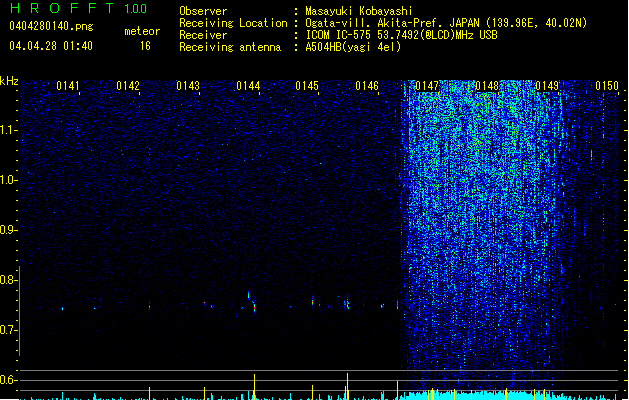Screen dimensions: 629x400
Task: Click the 0148 time marker
Action: click(487, 86)
